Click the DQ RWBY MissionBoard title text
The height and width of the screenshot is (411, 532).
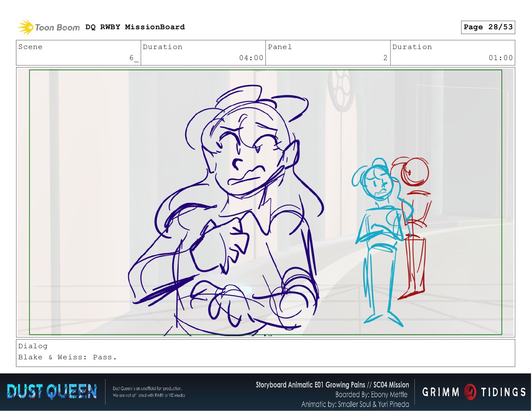pyautogui.click(x=135, y=27)
